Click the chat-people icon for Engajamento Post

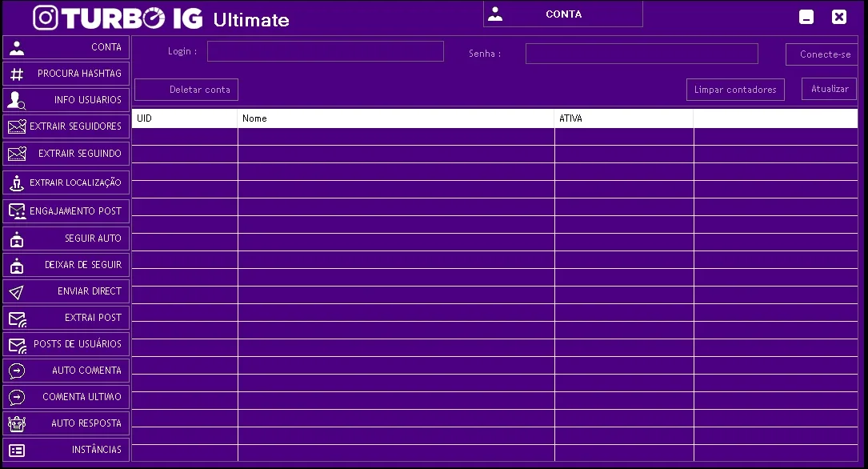point(17,211)
